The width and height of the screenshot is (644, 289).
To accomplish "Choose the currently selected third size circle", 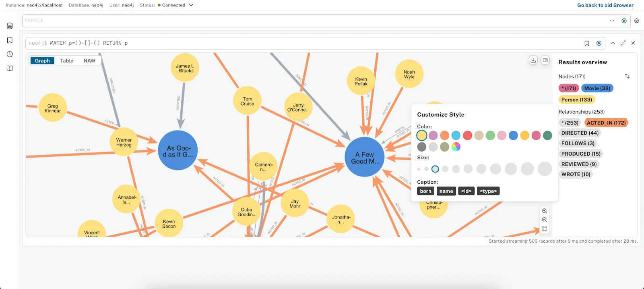I will [x=435, y=169].
